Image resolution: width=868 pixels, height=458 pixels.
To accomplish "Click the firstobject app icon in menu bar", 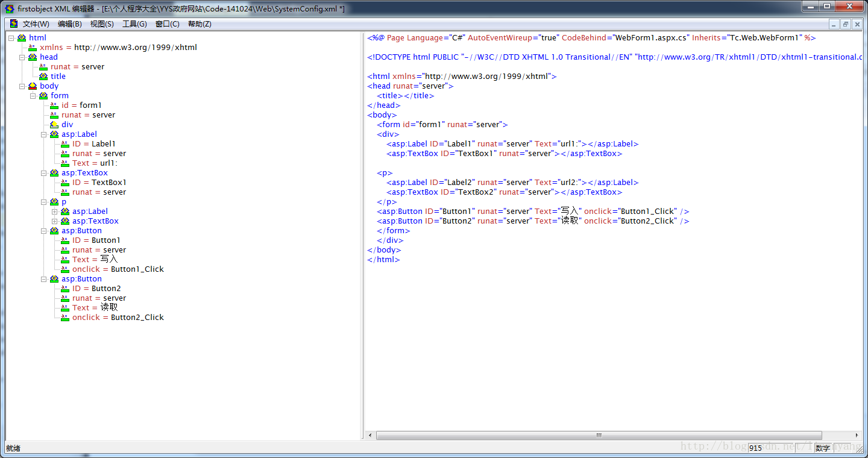I will [x=13, y=24].
